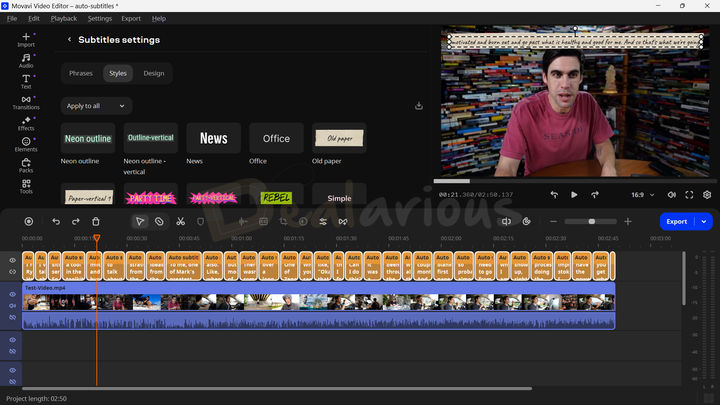The image size is (720, 405).
Task: Expand the 16:9 aspect ratio dropdown
Action: pos(642,195)
